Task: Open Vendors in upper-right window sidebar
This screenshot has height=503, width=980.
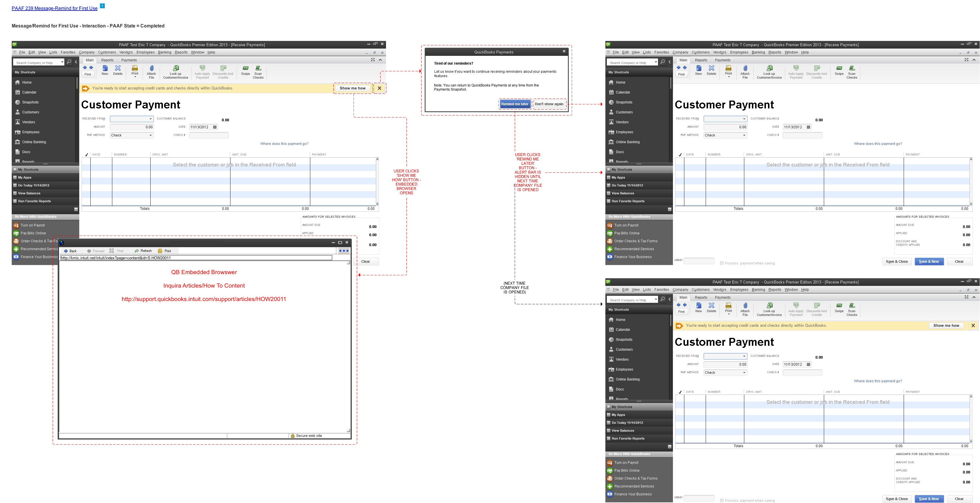Action: point(622,122)
